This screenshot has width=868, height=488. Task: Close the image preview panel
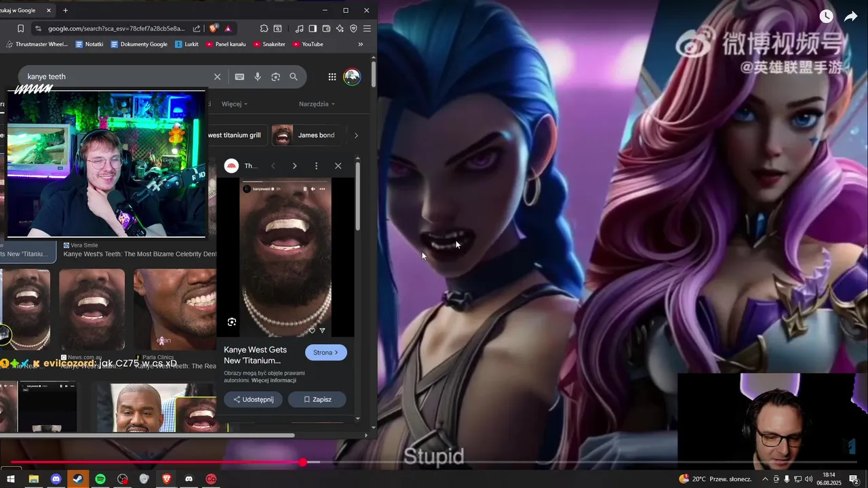coord(338,165)
